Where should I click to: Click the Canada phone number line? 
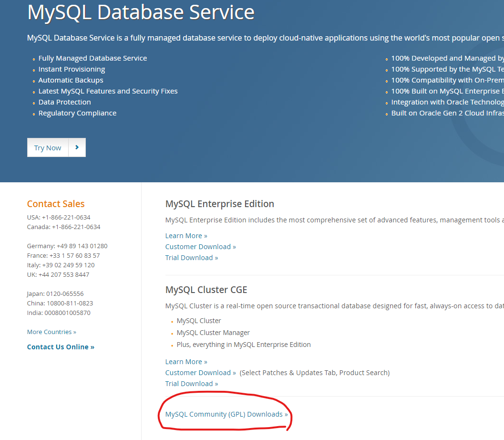tap(63, 227)
